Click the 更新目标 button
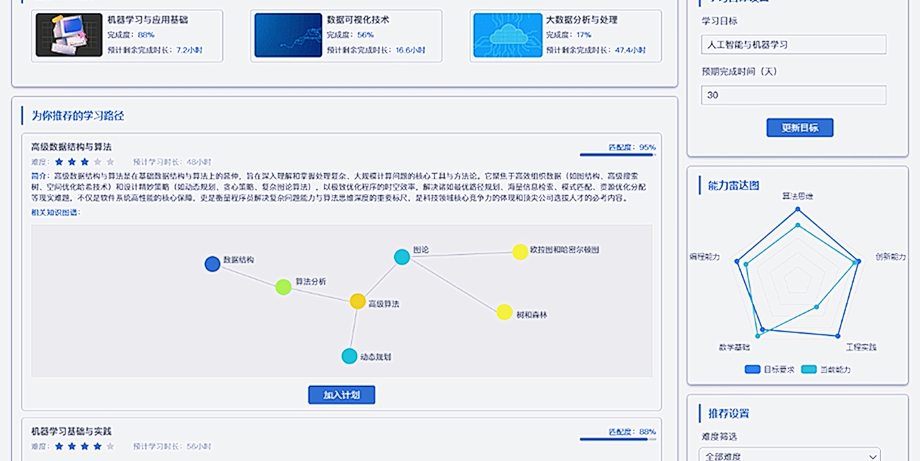This screenshot has height=461, width=920. [x=799, y=128]
